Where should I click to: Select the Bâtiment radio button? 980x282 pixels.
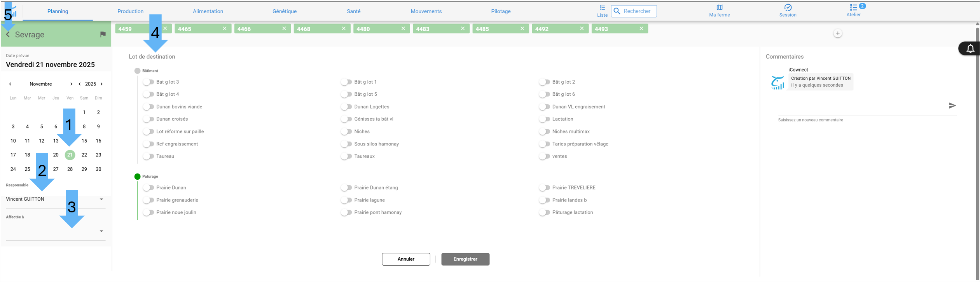click(137, 71)
